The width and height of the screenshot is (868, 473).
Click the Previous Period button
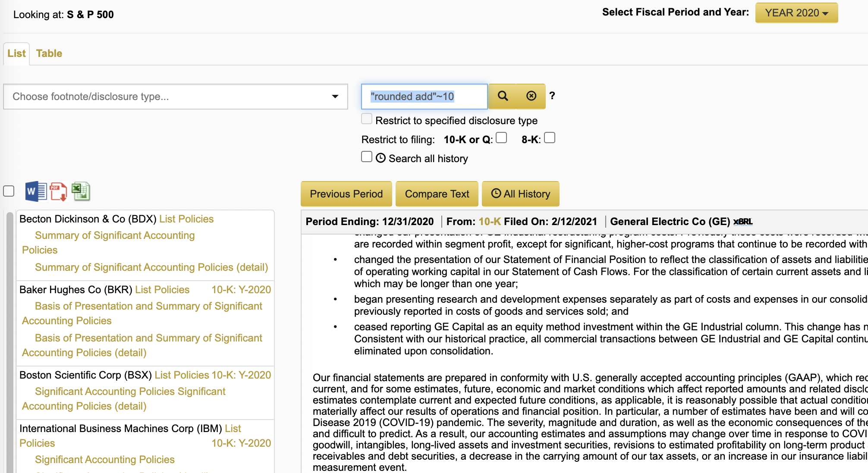pyautogui.click(x=346, y=194)
